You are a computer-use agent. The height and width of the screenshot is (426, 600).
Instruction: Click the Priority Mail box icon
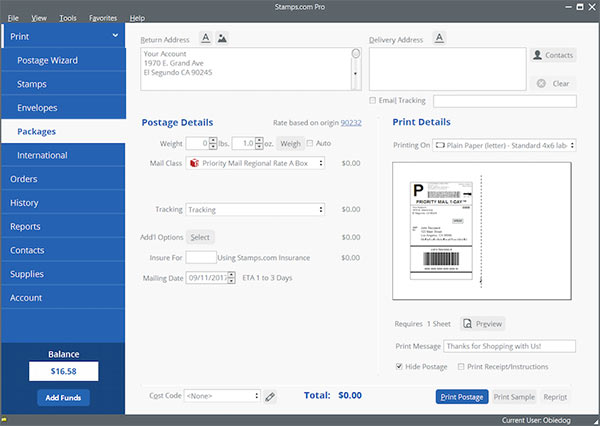click(x=194, y=163)
